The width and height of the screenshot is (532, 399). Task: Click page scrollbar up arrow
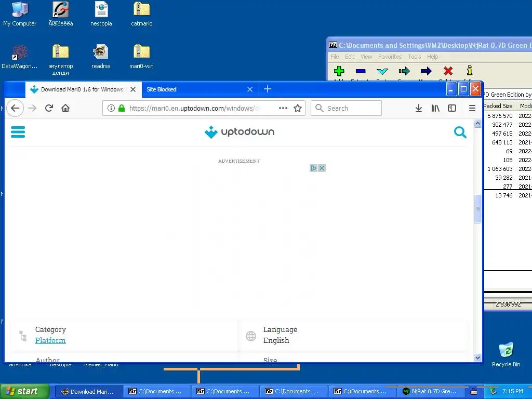click(x=478, y=124)
